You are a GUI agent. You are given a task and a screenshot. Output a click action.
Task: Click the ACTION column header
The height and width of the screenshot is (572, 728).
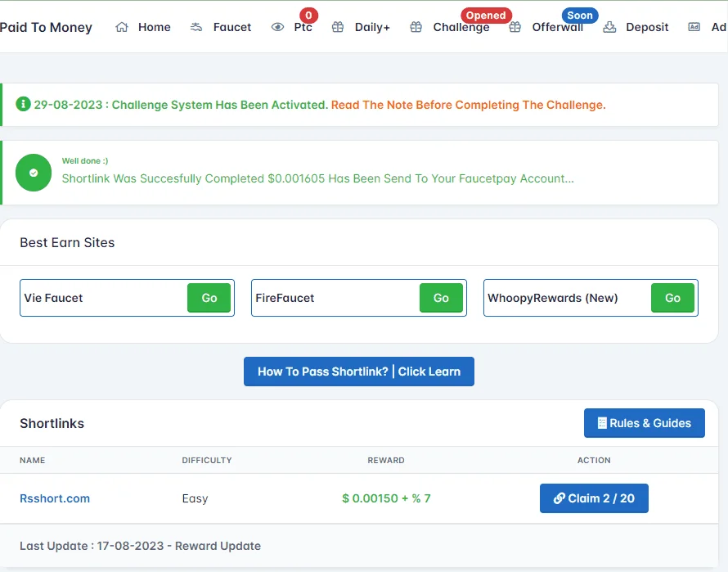(x=594, y=460)
